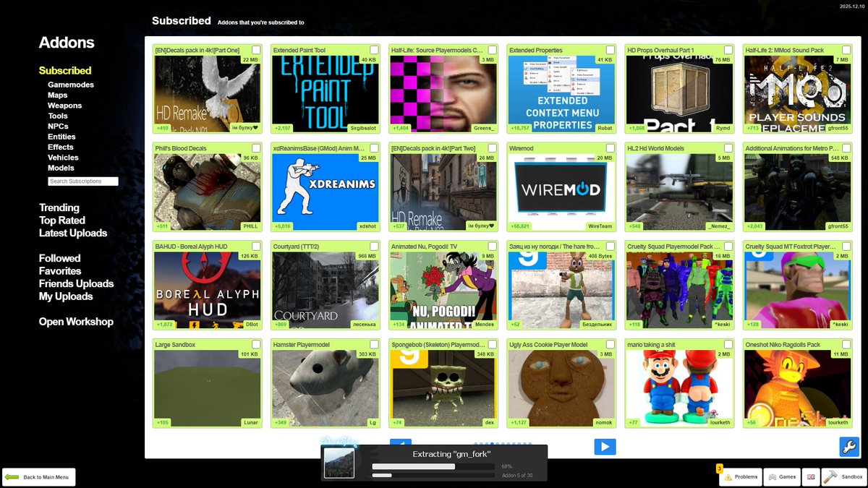Tick checkbox for HD Props Overhaul Part 1

pos(728,50)
